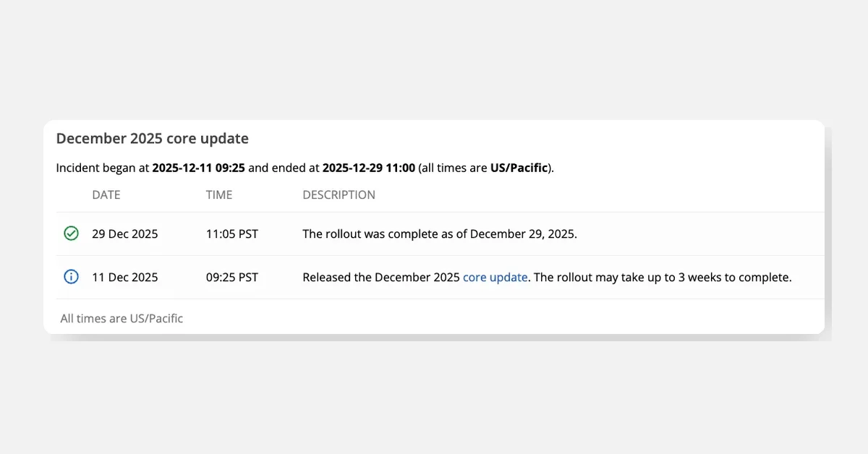This screenshot has width=868, height=454.
Task: Expand the 11 Dec 2025 incident entry
Action: click(x=434, y=277)
